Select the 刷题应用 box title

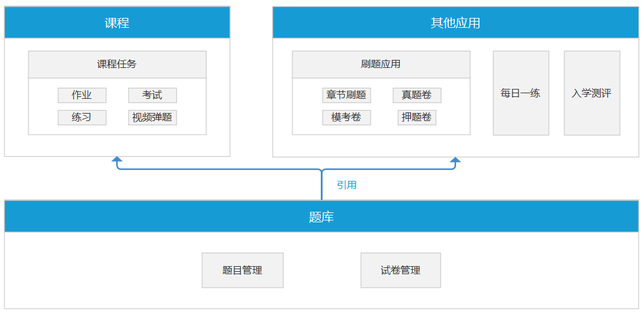click(381, 64)
